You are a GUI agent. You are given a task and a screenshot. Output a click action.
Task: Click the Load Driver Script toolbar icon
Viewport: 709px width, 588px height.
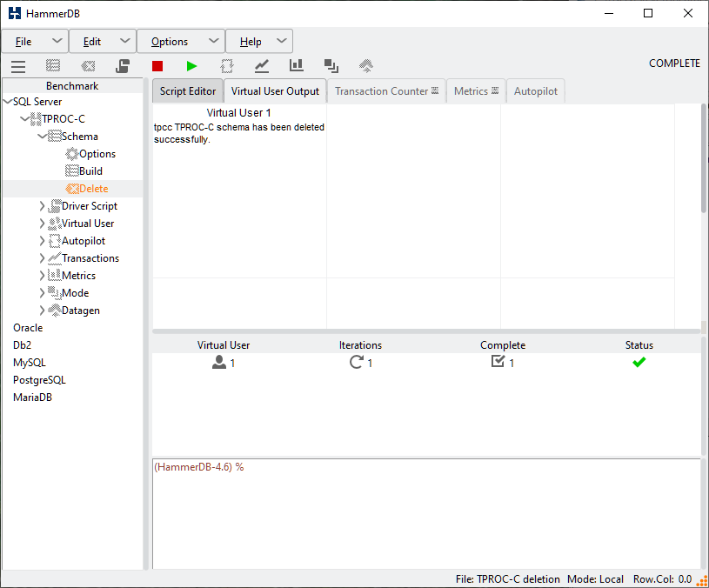tap(123, 66)
